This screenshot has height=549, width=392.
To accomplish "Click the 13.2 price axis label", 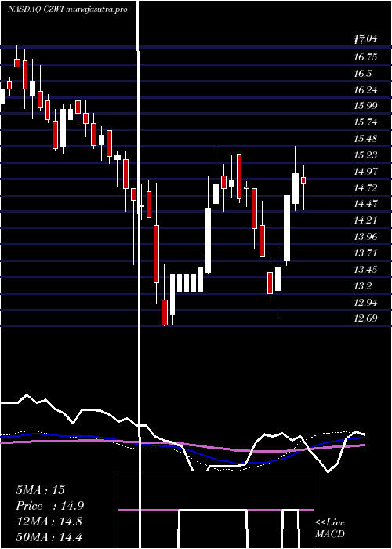I will pyautogui.click(x=362, y=286).
